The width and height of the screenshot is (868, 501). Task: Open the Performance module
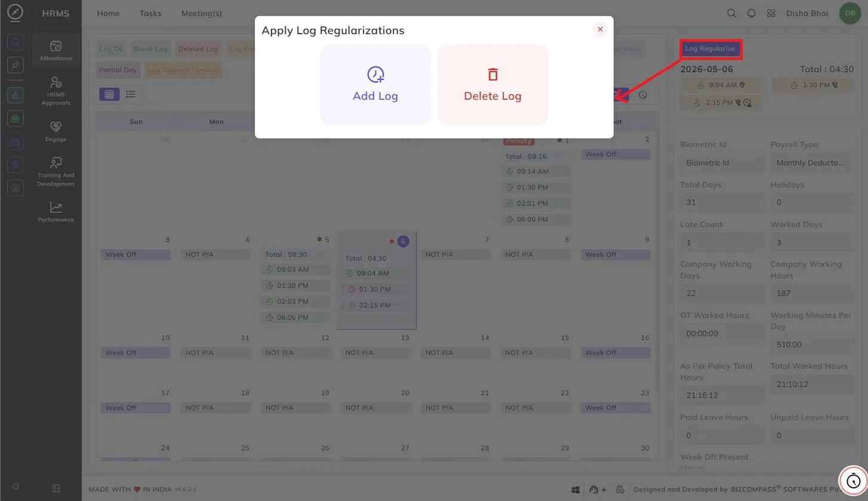56,212
